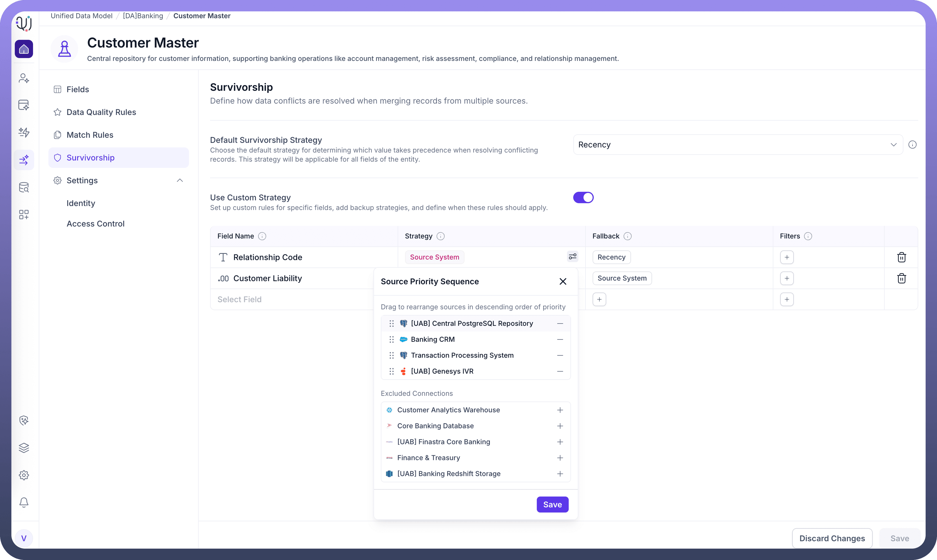Click the home icon in the sidebar
The height and width of the screenshot is (560, 937).
click(24, 49)
